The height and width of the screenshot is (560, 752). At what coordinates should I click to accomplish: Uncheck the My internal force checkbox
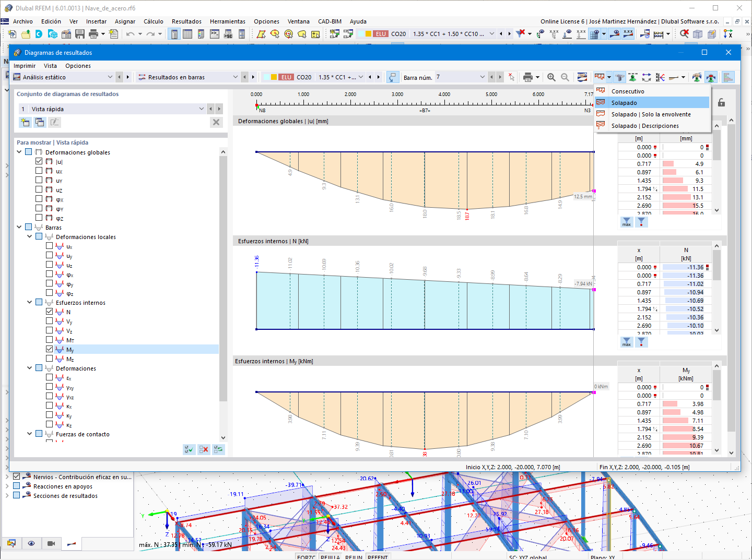pos(49,349)
